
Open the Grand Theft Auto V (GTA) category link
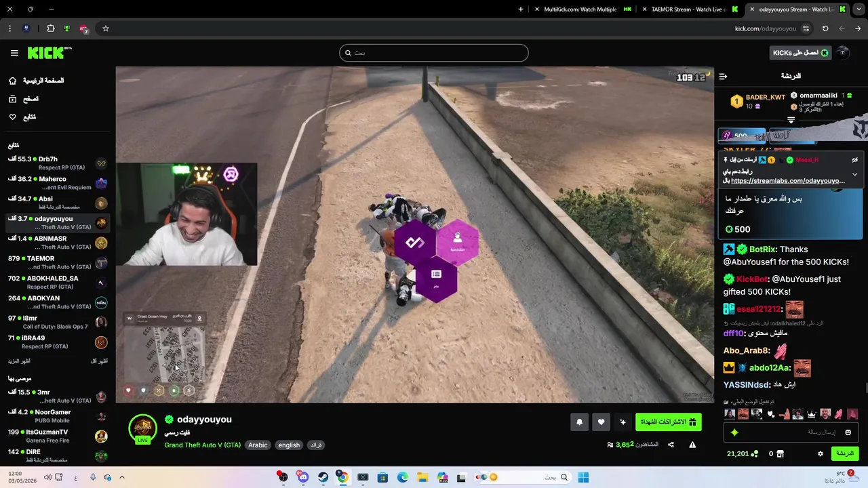pyautogui.click(x=202, y=445)
